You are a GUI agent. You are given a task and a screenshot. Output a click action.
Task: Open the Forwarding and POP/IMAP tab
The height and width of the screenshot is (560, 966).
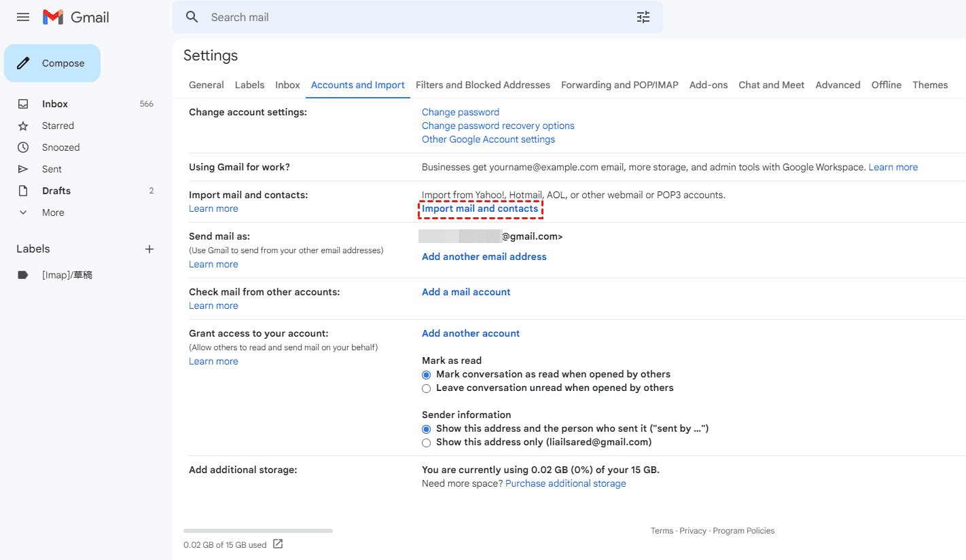(x=620, y=85)
